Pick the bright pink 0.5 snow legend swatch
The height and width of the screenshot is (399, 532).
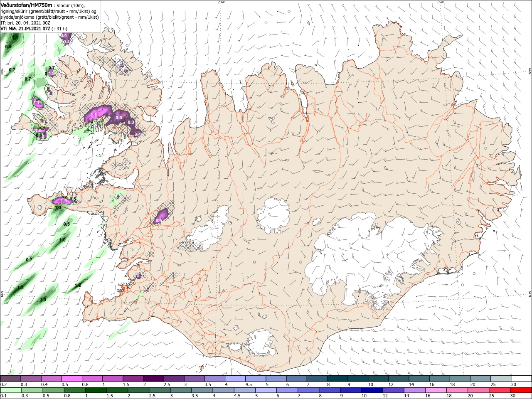(71, 379)
